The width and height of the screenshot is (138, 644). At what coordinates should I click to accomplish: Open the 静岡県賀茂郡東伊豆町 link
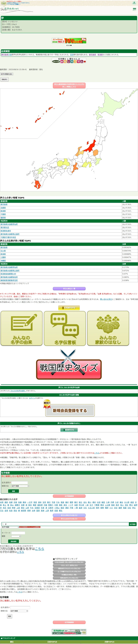click(x=9, y=280)
